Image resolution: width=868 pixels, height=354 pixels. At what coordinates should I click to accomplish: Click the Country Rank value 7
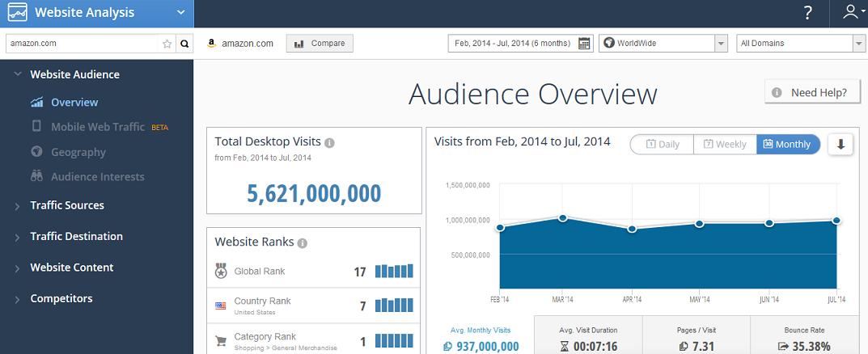pyautogui.click(x=363, y=306)
